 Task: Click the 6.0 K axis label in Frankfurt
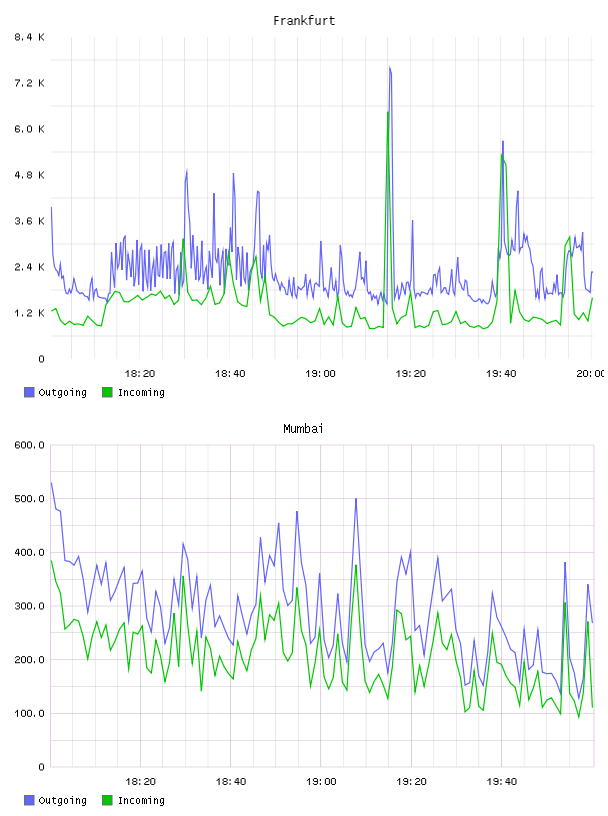pos(29,129)
